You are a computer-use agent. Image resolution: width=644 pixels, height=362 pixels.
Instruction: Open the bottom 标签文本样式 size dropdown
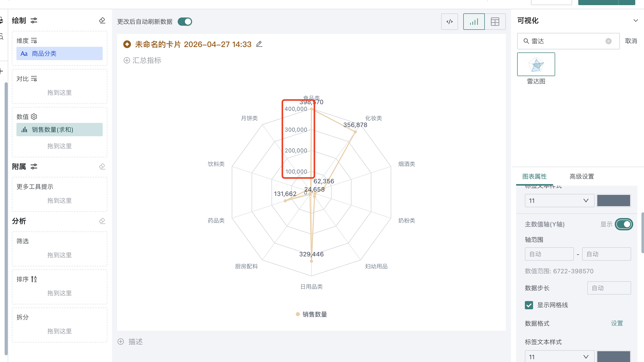(560, 356)
